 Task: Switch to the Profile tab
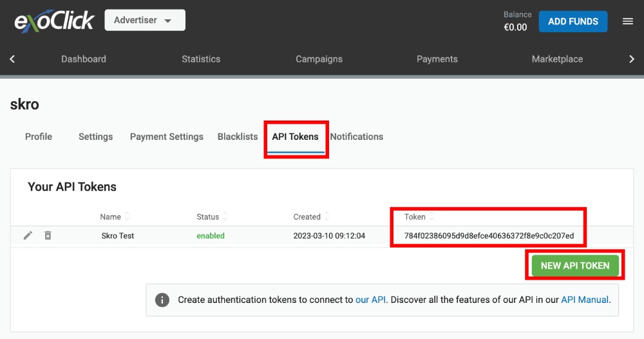[39, 137]
